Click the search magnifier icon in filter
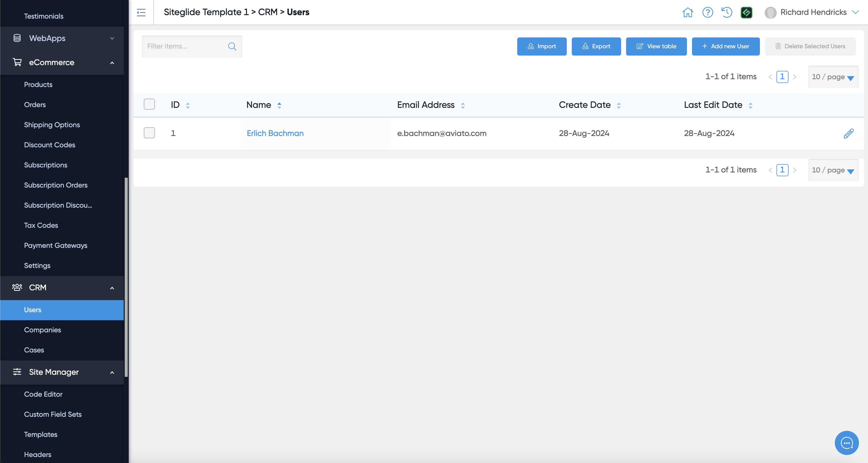Viewport: 868px width, 463px height. (232, 47)
